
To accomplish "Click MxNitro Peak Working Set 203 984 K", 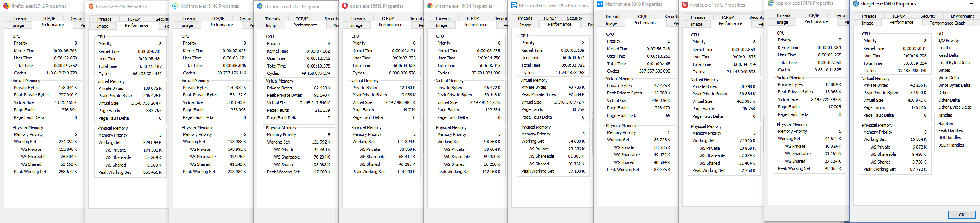I will pos(237,172).
